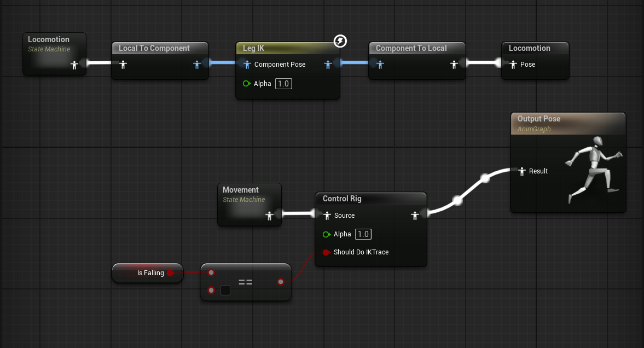The height and width of the screenshot is (348, 644).
Task: Select the Component To Local node header
Action: (x=417, y=48)
